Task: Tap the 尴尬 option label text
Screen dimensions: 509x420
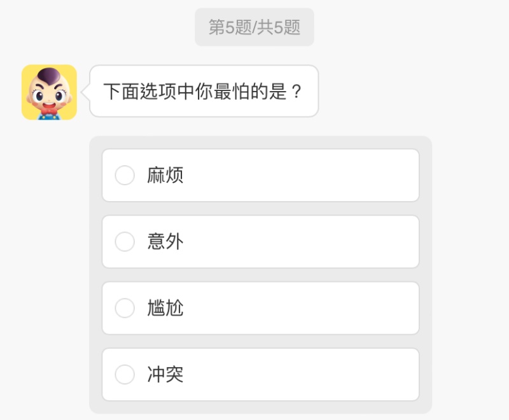Action: point(165,308)
